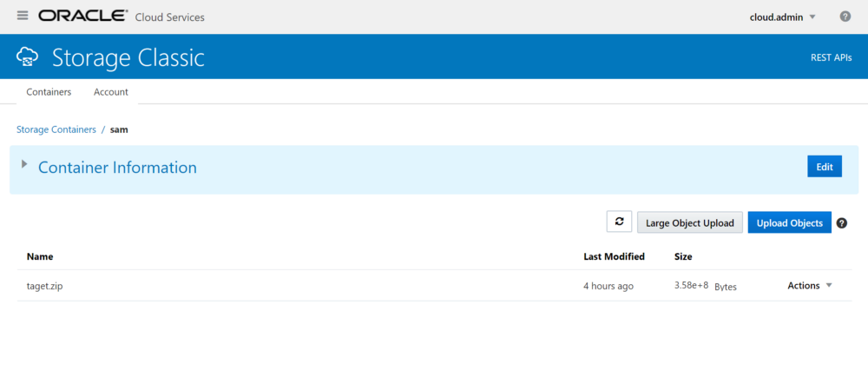The image size is (868, 371).
Task: Click the sam breadcrumb label
Action: click(x=119, y=129)
